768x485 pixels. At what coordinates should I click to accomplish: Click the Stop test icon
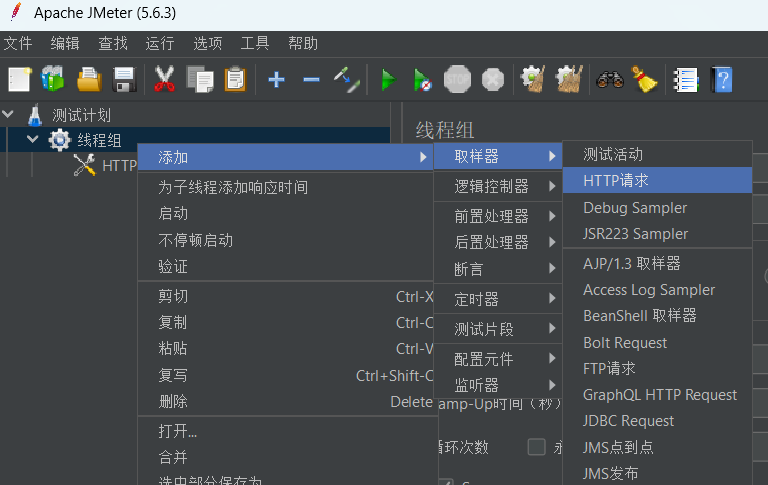pos(457,79)
